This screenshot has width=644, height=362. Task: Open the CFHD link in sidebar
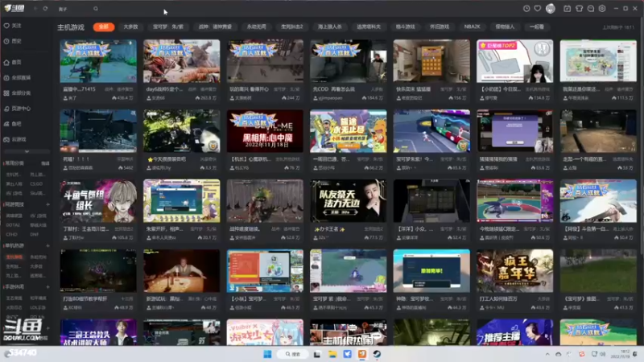tap(11, 234)
